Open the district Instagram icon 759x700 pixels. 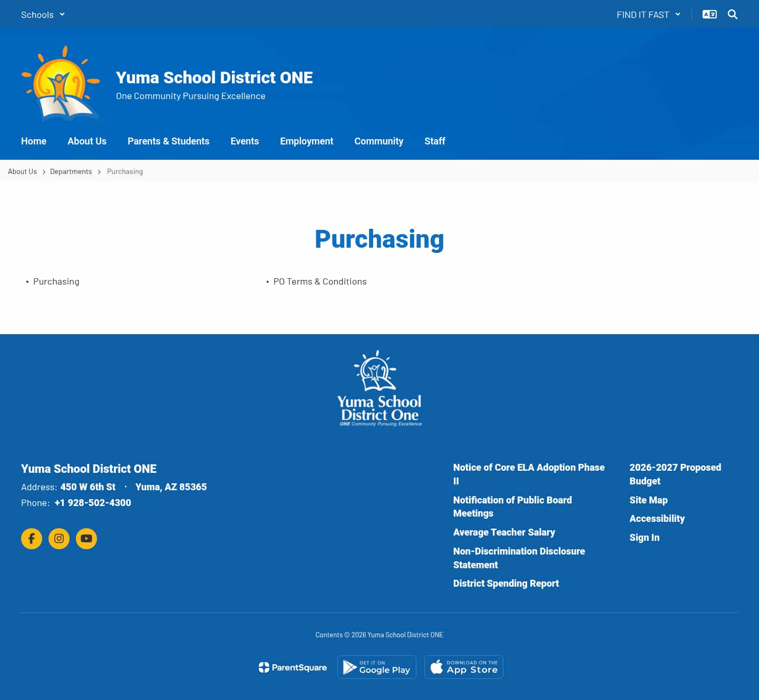[x=59, y=539]
